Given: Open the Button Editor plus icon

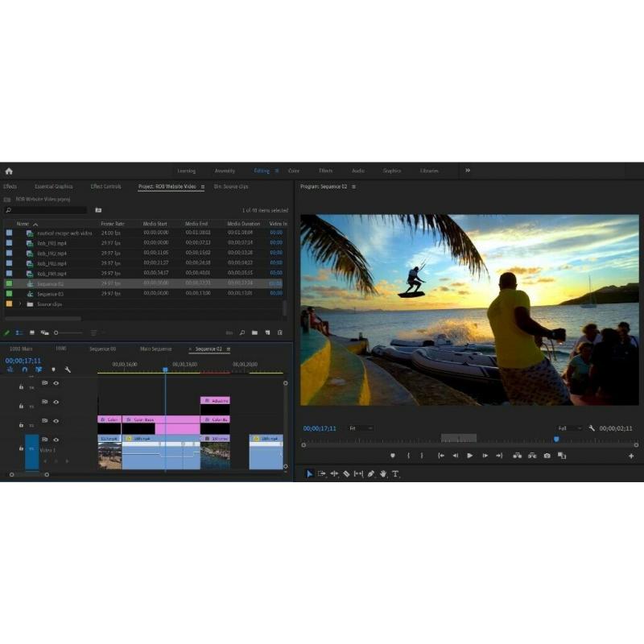Looking at the screenshot, I should tap(631, 456).
